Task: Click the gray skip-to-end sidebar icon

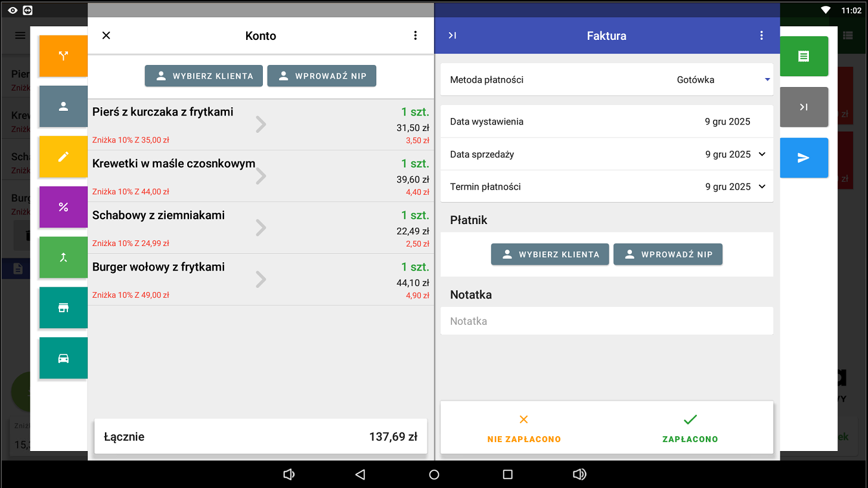Action: coord(804,107)
